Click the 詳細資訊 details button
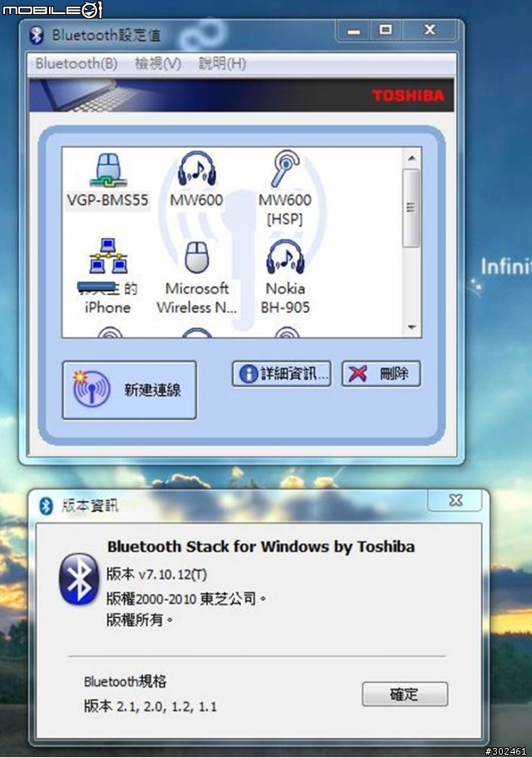Image resolution: width=532 pixels, height=758 pixels. pyautogui.click(x=282, y=374)
